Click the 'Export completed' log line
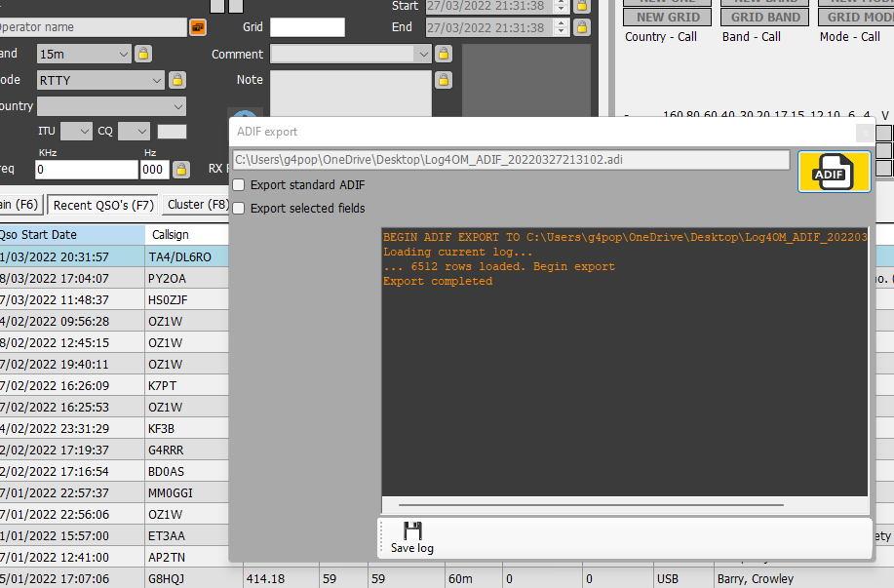Screen dimensions: 894x588 click(438, 281)
